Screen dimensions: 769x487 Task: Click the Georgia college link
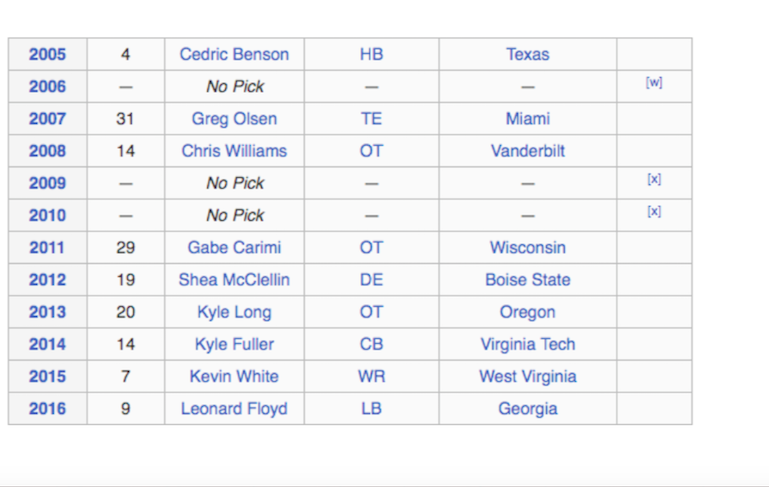(528, 409)
